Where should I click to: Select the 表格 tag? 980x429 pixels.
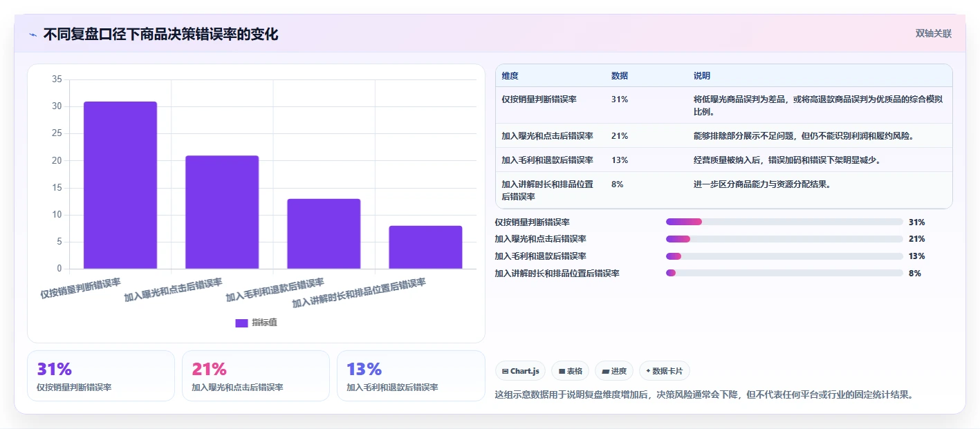[570, 371]
